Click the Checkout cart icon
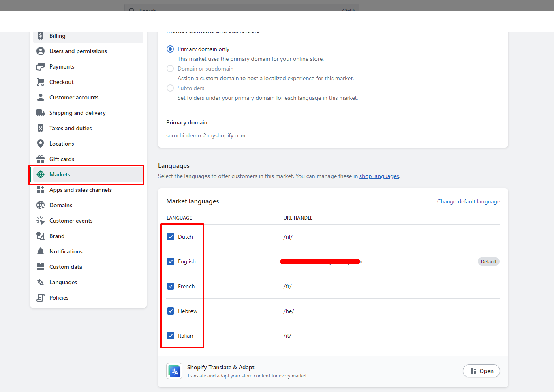The height and width of the screenshot is (392, 554). point(41,82)
